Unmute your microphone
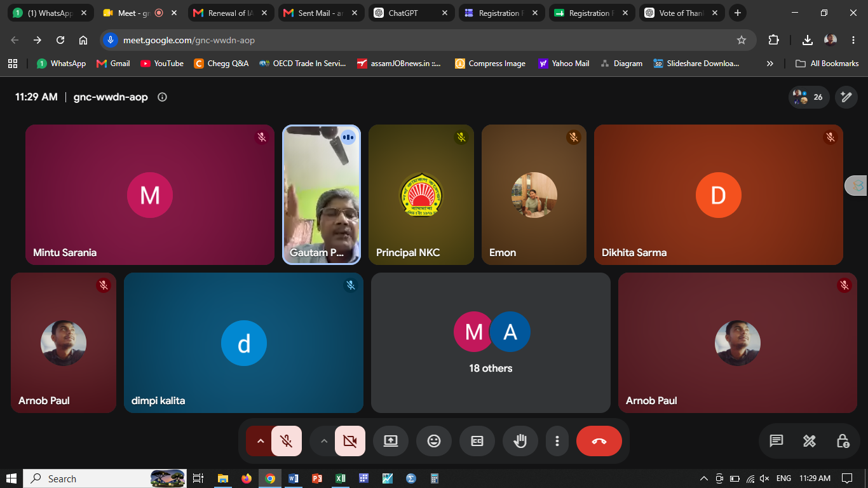868x488 pixels. (287, 441)
